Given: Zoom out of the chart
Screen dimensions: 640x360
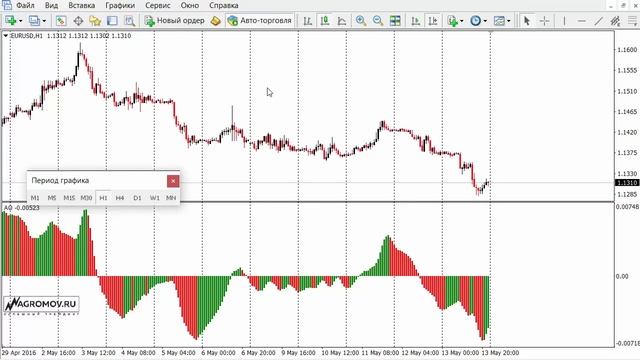Looking at the screenshot, I should [378, 20].
